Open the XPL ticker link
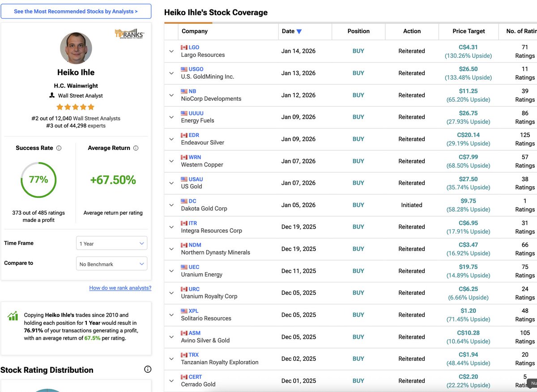Screen dimensions: 537x392 [193, 311]
